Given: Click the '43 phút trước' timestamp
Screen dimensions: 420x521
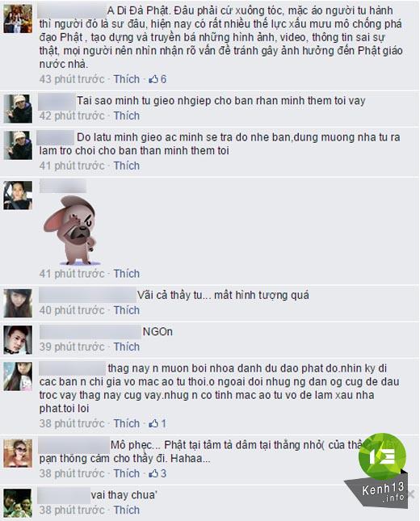Looking at the screenshot, I should pos(72,79).
